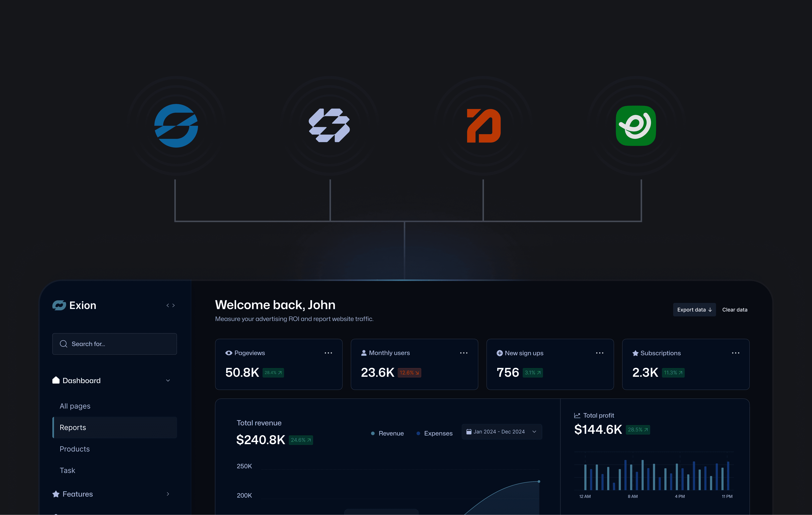Viewport: 812px width, 515px height.
Task: Click the Search for... input field
Action: (x=115, y=344)
